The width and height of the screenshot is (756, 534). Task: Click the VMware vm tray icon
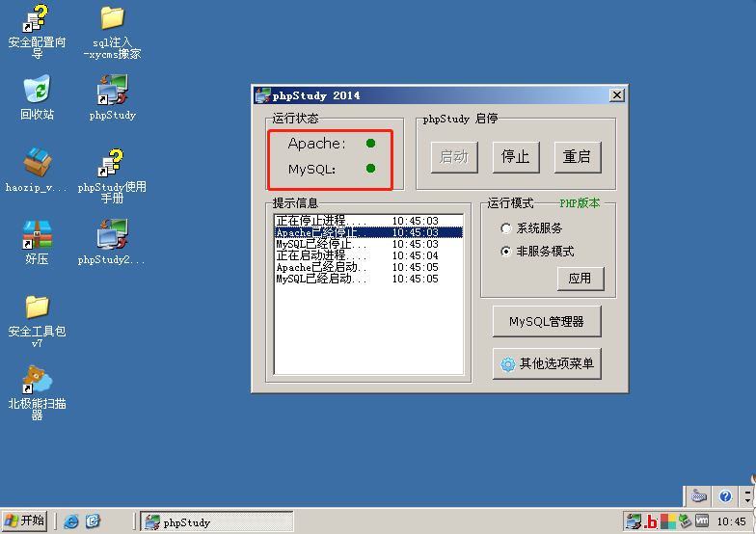[702, 521]
